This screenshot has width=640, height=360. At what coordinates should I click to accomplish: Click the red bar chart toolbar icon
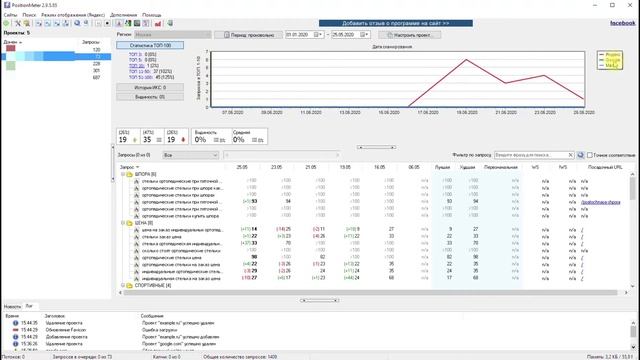[x=158, y=24]
